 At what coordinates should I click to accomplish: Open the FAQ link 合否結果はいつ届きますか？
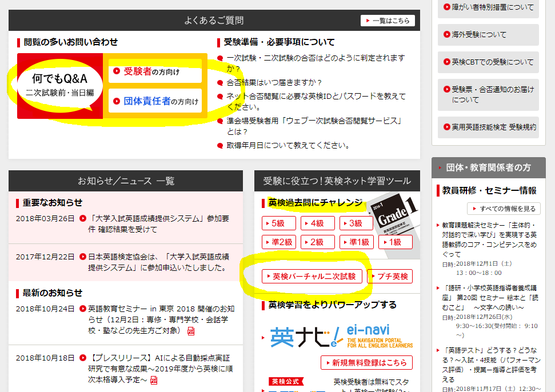point(274,83)
